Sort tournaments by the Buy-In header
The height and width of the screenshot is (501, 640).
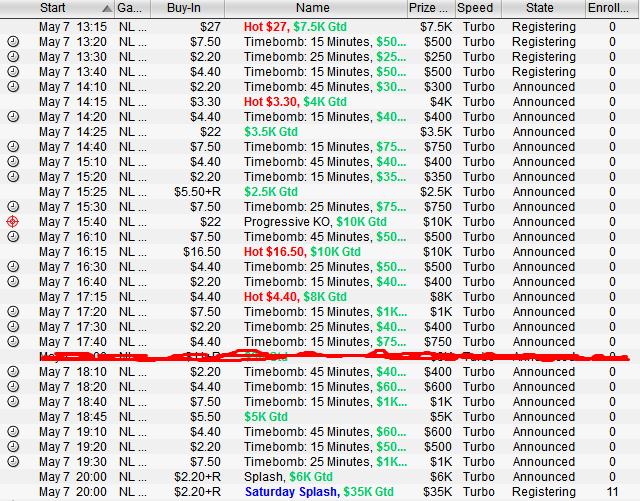tap(187, 8)
